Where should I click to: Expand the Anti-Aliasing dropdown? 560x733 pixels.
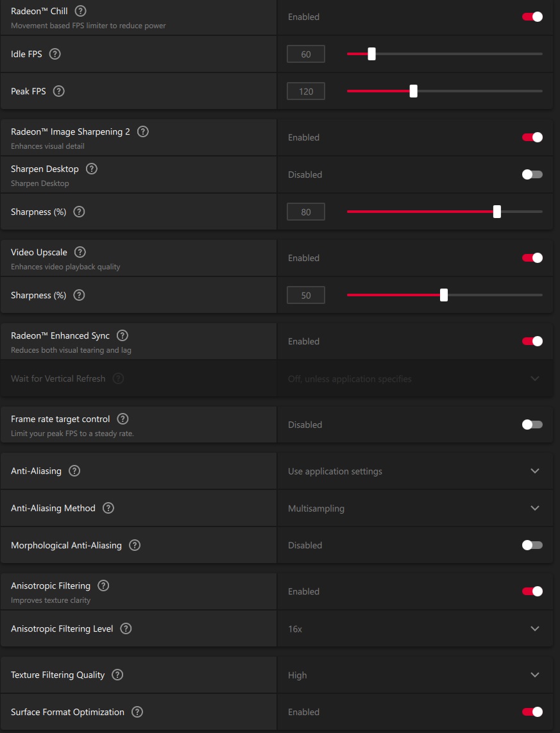pos(535,471)
